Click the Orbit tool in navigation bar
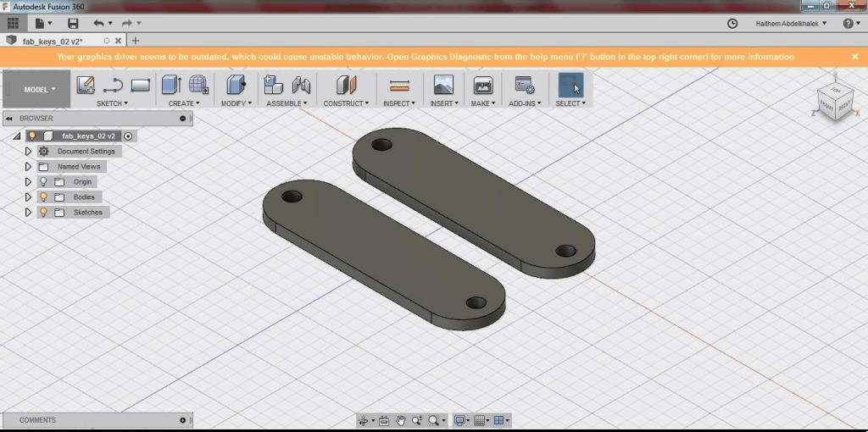This screenshot has width=868, height=432. pyautogui.click(x=363, y=420)
